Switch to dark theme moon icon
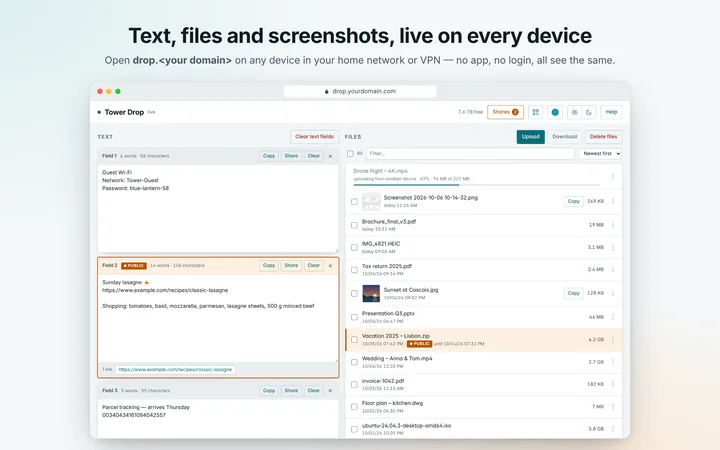This screenshot has height=450, width=720. tap(589, 112)
